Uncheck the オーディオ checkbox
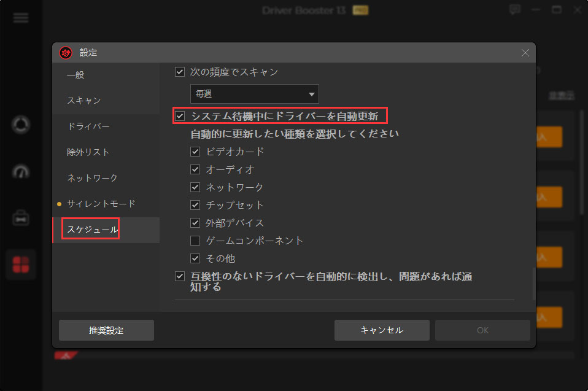 pos(195,169)
